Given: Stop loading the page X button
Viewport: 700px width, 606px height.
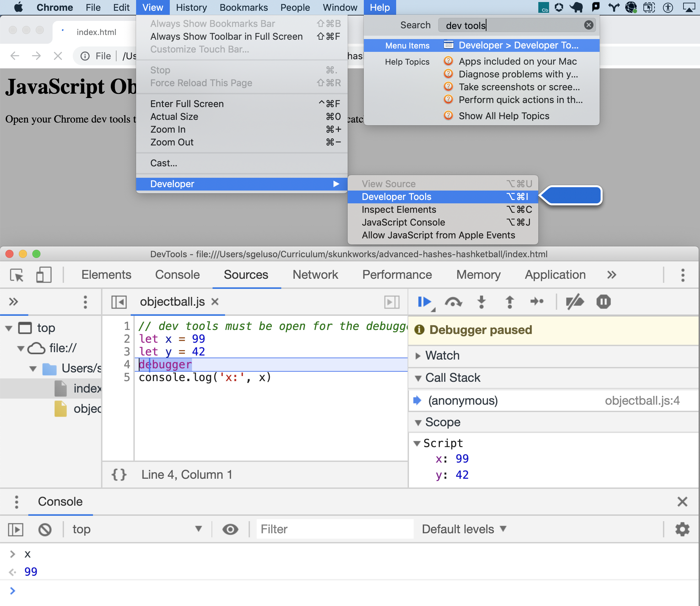Looking at the screenshot, I should (58, 56).
